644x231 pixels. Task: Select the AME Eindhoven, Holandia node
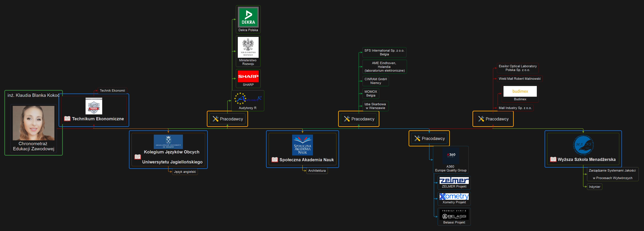click(x=384, y=67)
